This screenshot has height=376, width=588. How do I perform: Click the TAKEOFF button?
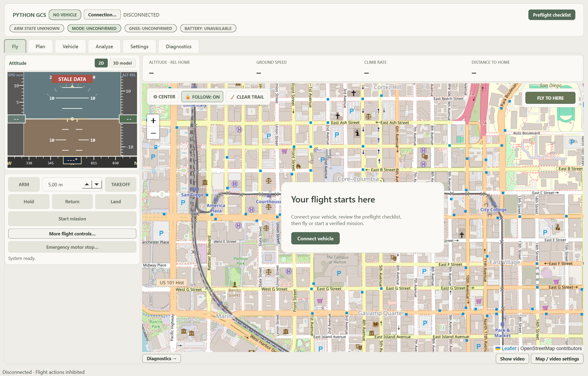121,184
